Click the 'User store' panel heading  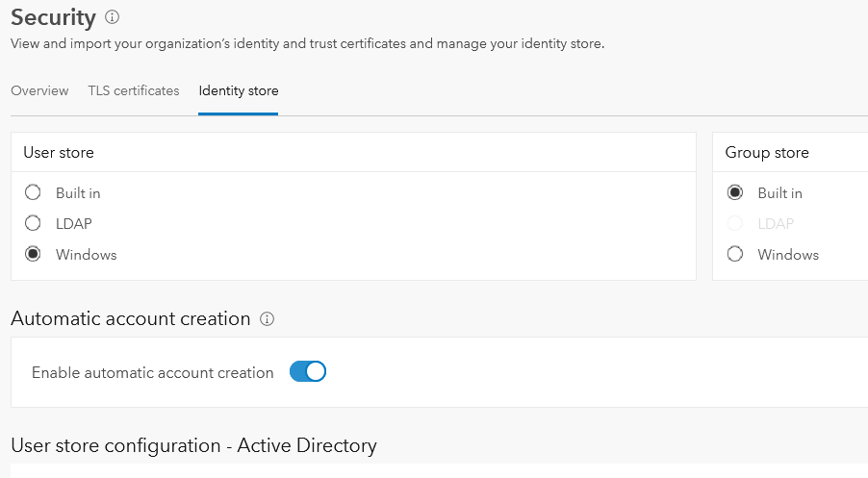point(59,152)
